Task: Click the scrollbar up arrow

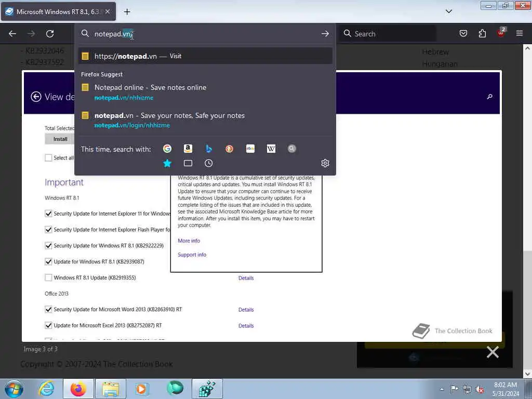Action: point(527,48)
